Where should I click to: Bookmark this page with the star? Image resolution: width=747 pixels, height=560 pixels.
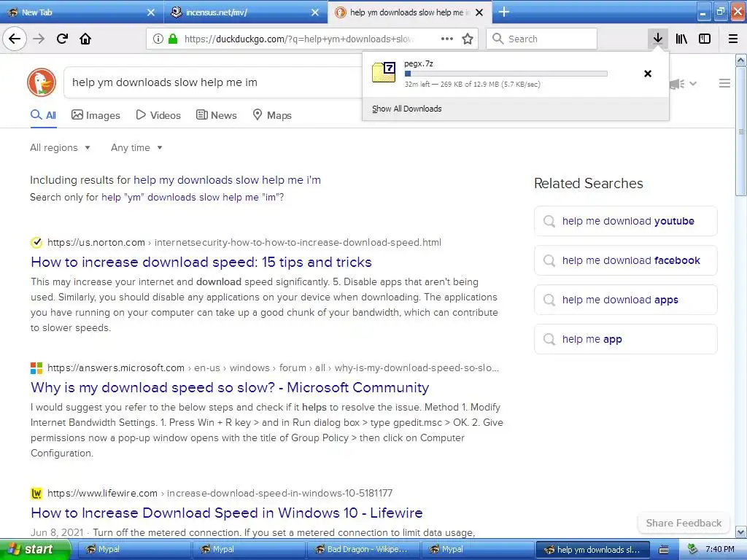468,39
